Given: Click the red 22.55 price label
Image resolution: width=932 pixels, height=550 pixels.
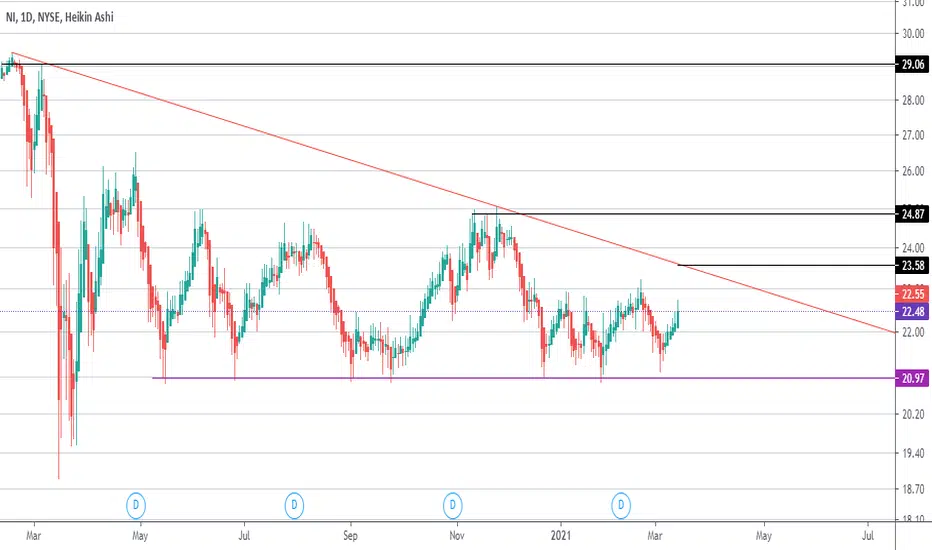Looking at the screenshot, I should pos(912,294).
